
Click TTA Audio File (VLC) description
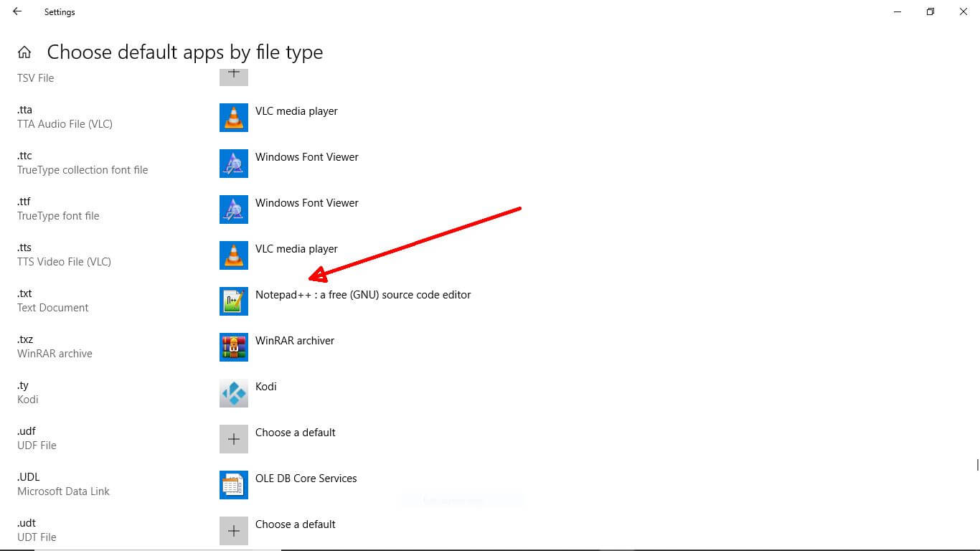pos(65,124)
